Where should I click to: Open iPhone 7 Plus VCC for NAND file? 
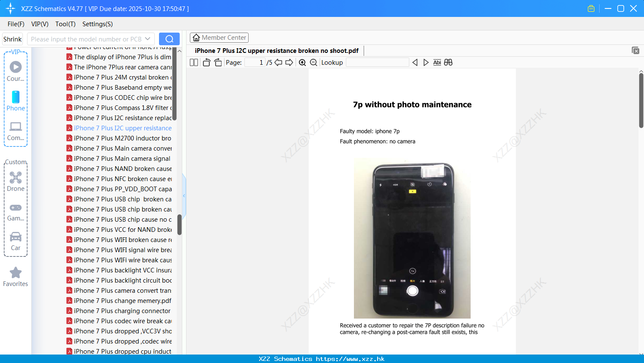(x=119, y=230)
